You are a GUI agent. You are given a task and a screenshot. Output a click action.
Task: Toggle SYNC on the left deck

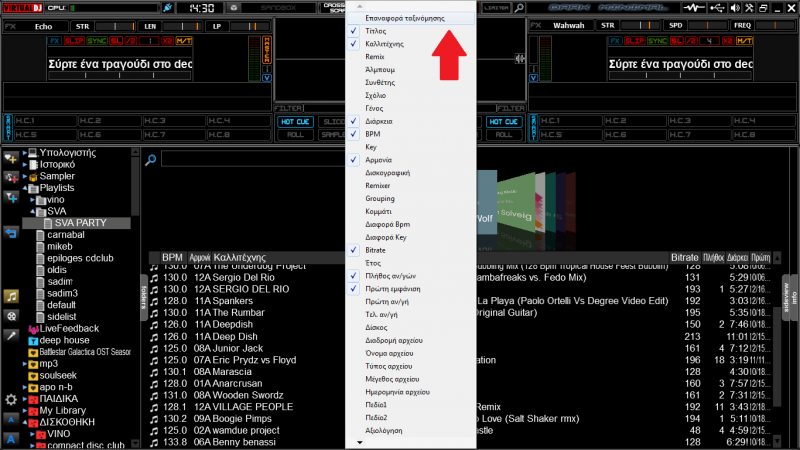click(x=97, y=41)
